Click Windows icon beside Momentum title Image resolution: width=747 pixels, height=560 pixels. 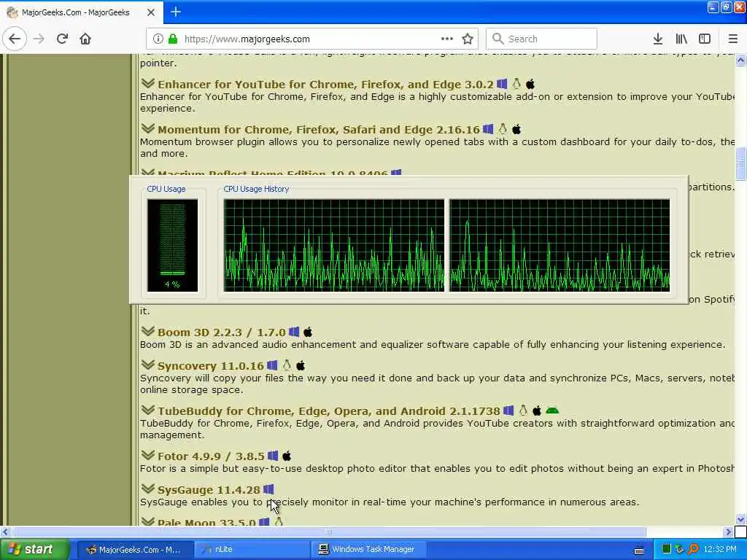tap(488, 129)
